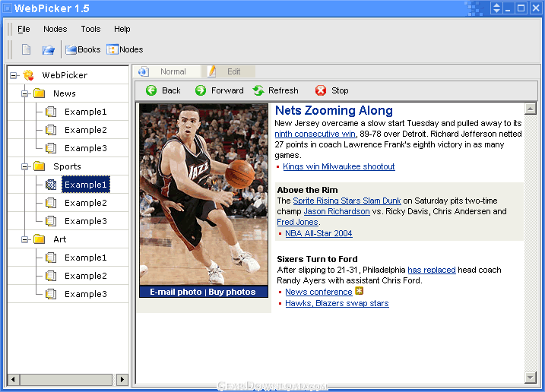The width and height of the screenshot is (545, 392).
Task: Collapse the WebPicker root node
Action: (14, 75)
